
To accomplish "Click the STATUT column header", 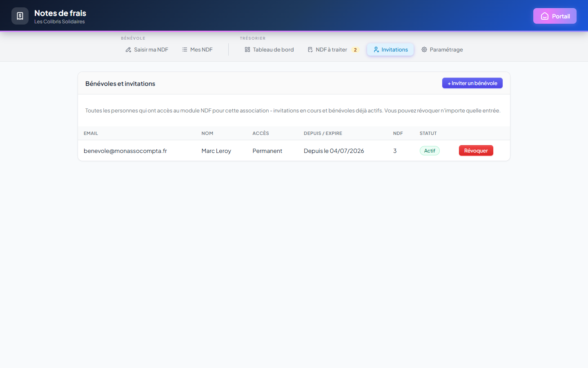I will coord(428,133).
